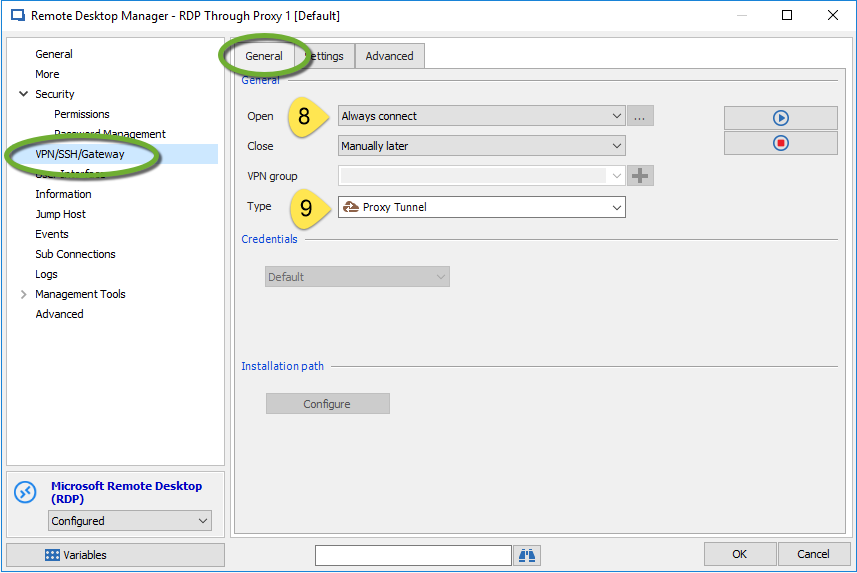This screenshot has height=573, width=857.
Task: Select Sub Connections in the sidebar
Action: pyautogui.click(x=75, y=254)
